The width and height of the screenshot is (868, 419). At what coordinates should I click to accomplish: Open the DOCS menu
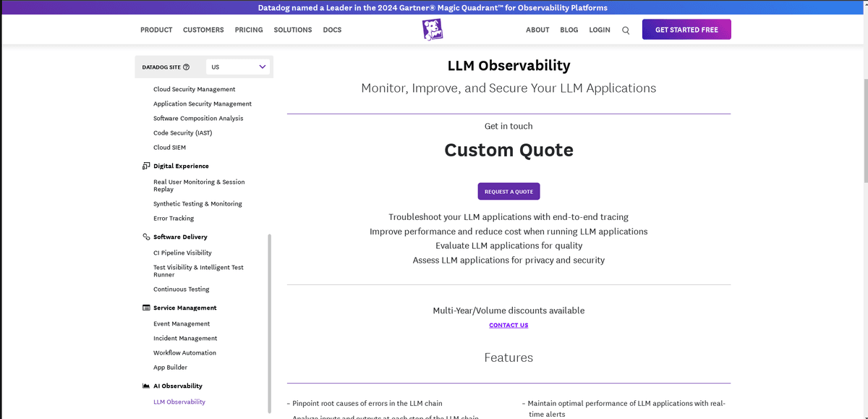tap(332, 30)
